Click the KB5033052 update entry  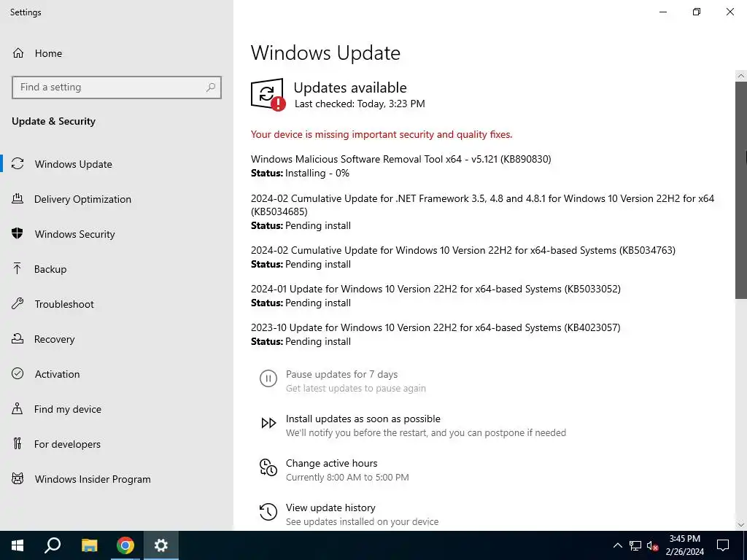click(x=436, y=289)
